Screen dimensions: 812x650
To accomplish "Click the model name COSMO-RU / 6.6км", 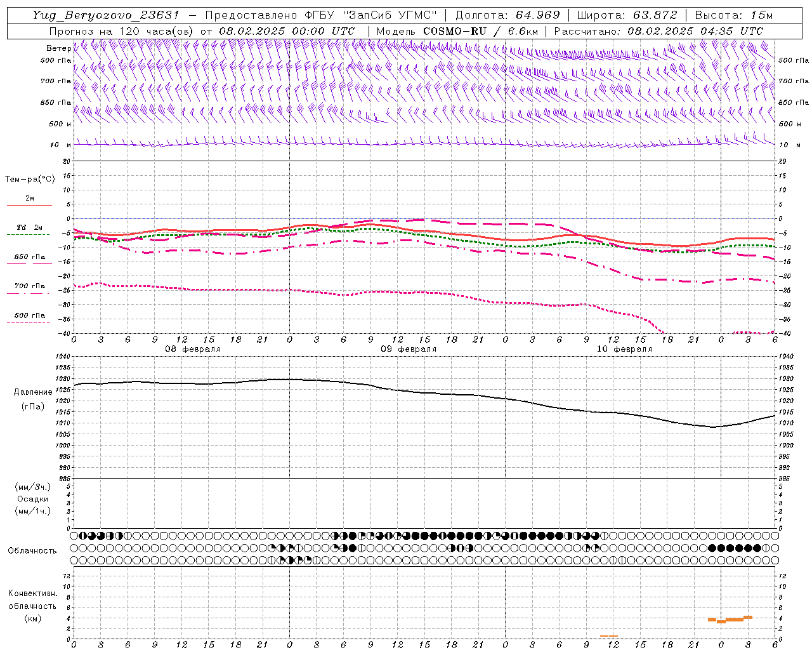I will 480,31.
